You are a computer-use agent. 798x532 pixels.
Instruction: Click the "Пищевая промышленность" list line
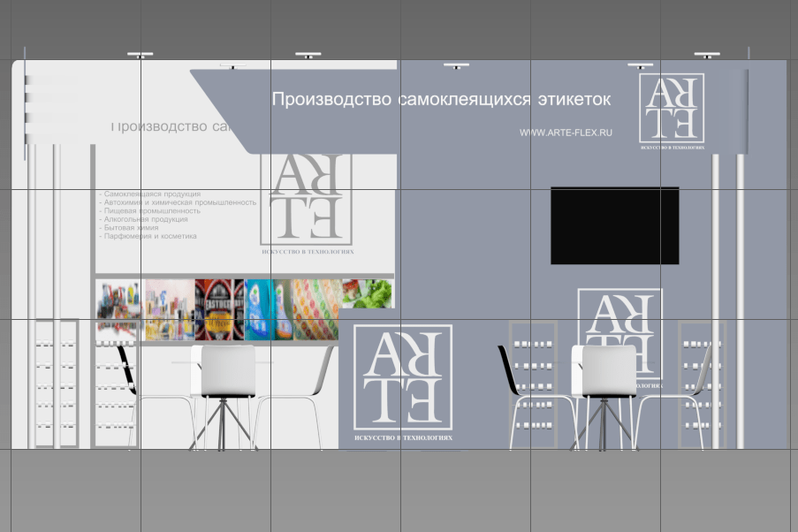pos(150,210)
